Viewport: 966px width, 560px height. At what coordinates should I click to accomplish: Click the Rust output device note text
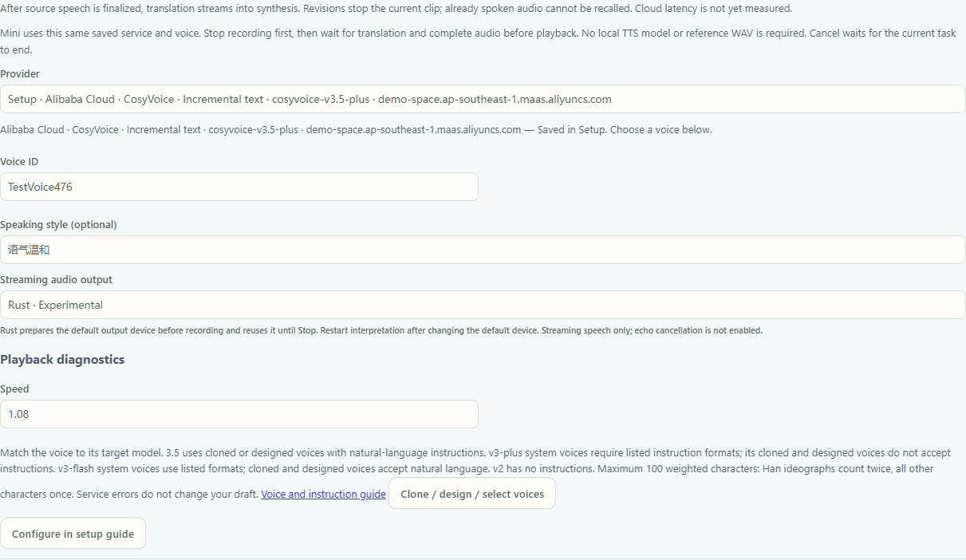(x=381, y=330)
